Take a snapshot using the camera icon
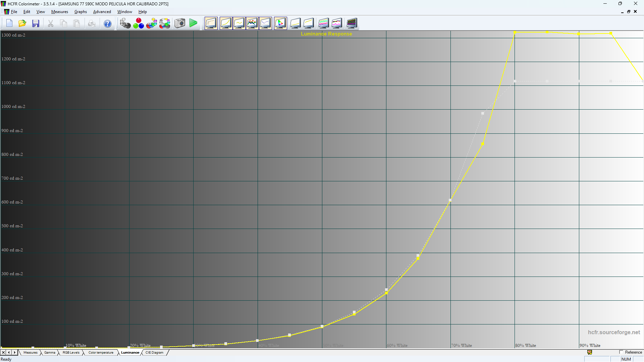This screenshot has height=362, width=644. point(179,23)
